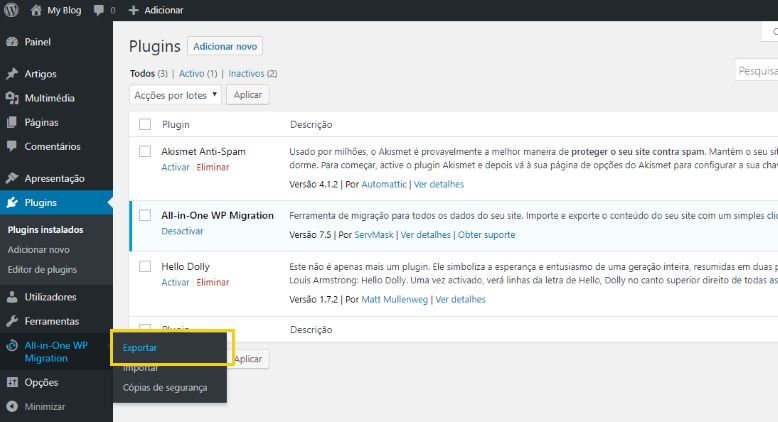Click the All-in-One WP Migration sidebar icon
This screenshot has width=778, height=422.
[12, 346]
